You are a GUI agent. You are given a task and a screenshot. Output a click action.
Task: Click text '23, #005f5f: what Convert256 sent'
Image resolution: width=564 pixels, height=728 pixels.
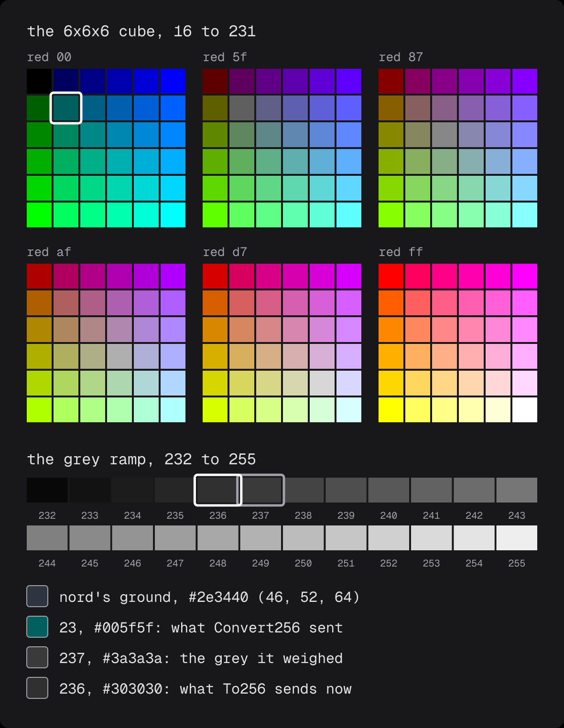click(x=201, y=628)
